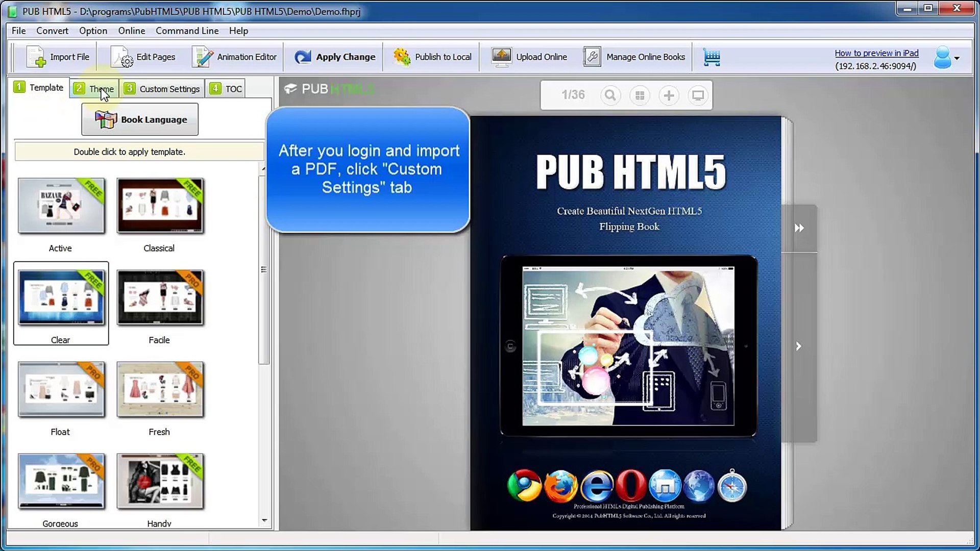Open the Command Line menu
Viewport: 980px width, 551px height.
[x=187, y=31]
